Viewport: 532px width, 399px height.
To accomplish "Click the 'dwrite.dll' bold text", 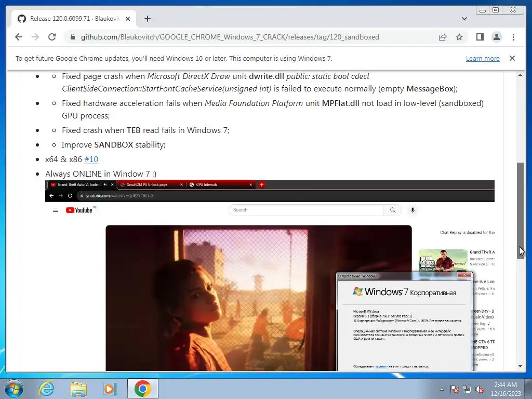I will 267,76.
